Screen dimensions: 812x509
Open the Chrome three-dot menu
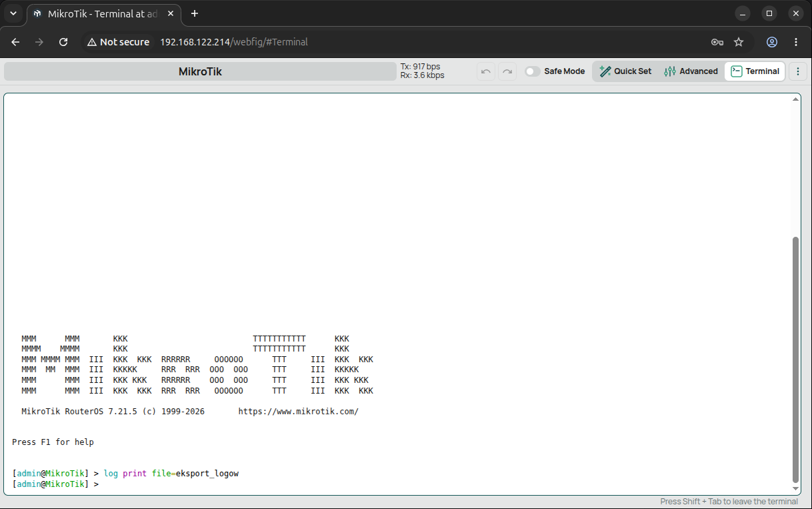pyautogui.click(x=796, y=42)
